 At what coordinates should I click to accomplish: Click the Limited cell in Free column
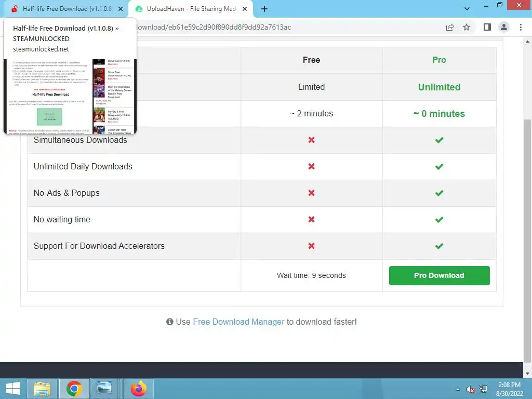coord(311,87)
